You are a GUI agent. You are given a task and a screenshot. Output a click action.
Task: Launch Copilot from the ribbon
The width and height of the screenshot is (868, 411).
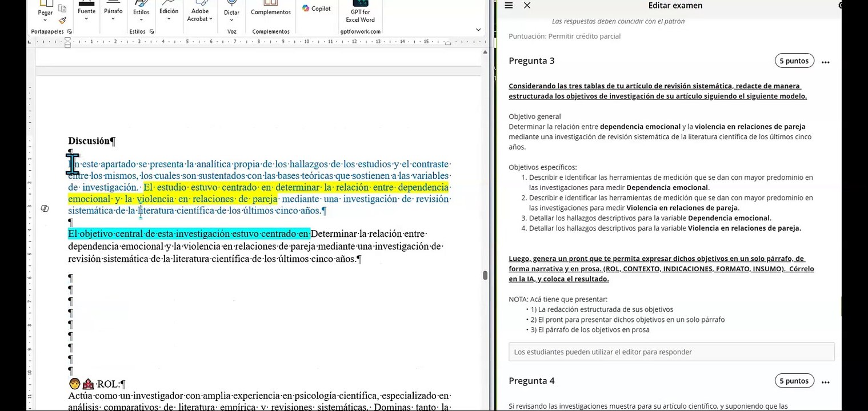click(x=317, y=9)
